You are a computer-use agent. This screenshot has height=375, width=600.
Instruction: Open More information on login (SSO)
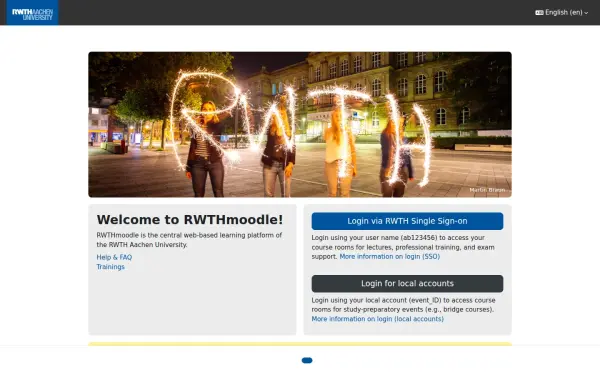pyautogui.click(x=390, y=257)
